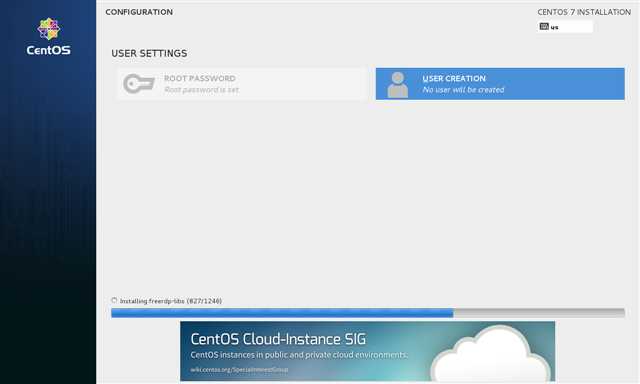
Task: Click the 'CentOS' wordmark in the sidebar
Action: tap(49, 50)
